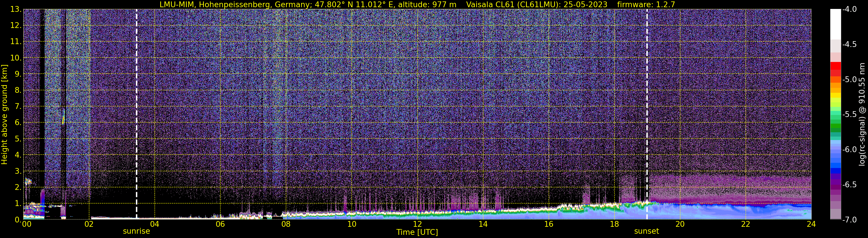Image resolution: width=868 pixels, height=238 pixels.
Task: Click the '-5.0' colorbar tick label
Action: 849,80
